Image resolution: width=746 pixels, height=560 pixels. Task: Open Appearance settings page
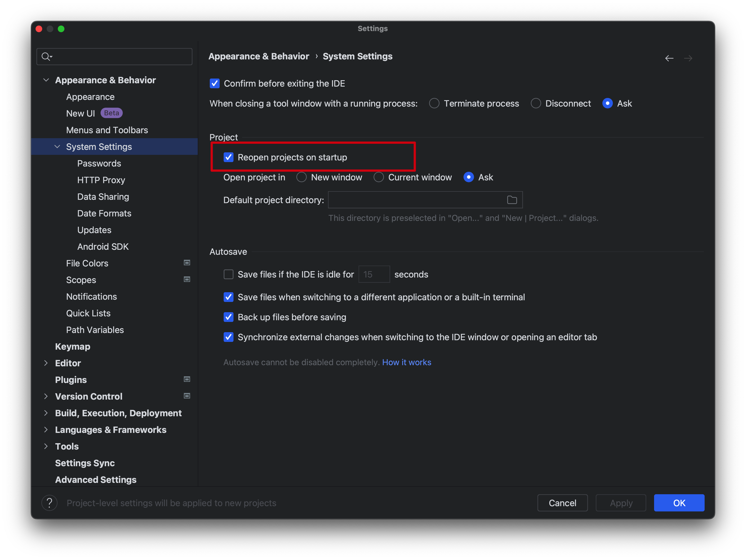pyautogui.click(x=90, y=97)
